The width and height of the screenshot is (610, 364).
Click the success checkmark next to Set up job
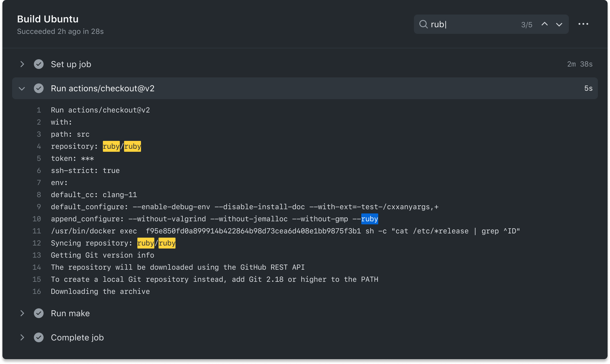pos(39,64)
